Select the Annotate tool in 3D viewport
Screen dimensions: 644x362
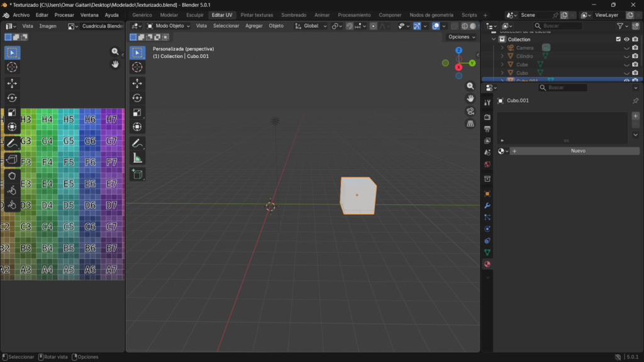pos(138,143)
